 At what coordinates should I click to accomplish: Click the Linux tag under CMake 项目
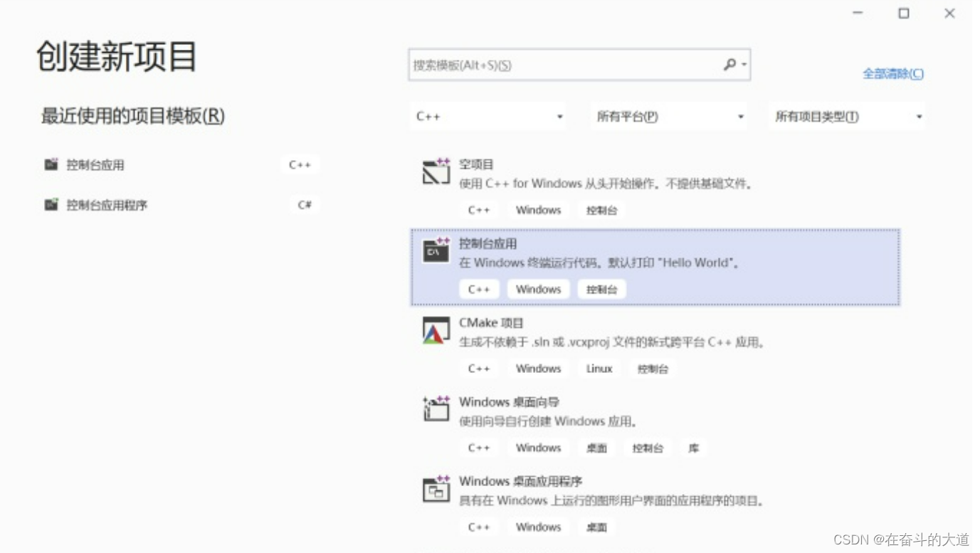599,369
